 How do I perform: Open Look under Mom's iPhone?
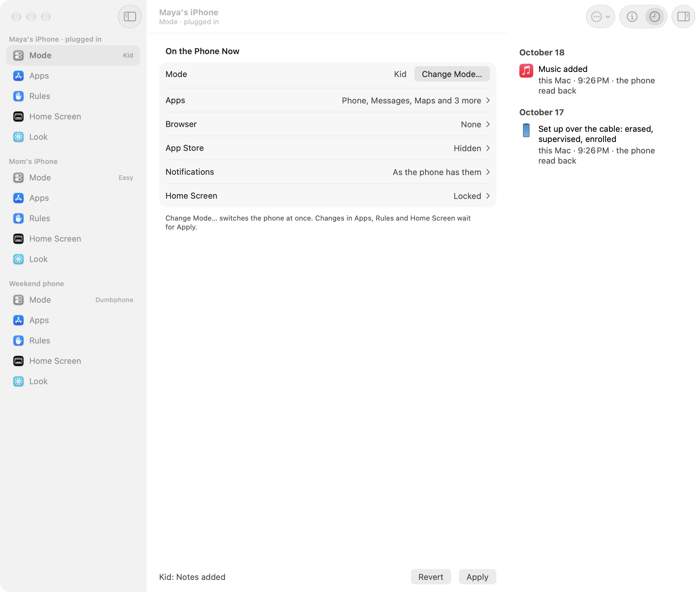pos(73,259)
